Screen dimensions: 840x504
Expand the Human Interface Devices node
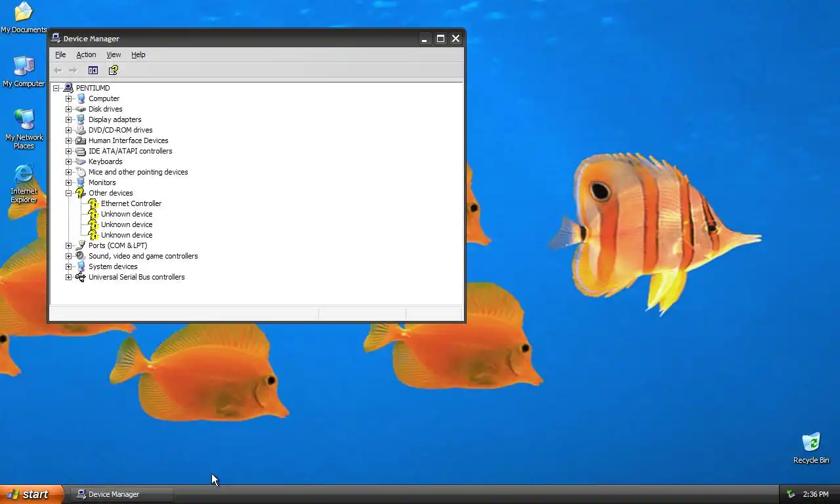(x=68, y=140)
